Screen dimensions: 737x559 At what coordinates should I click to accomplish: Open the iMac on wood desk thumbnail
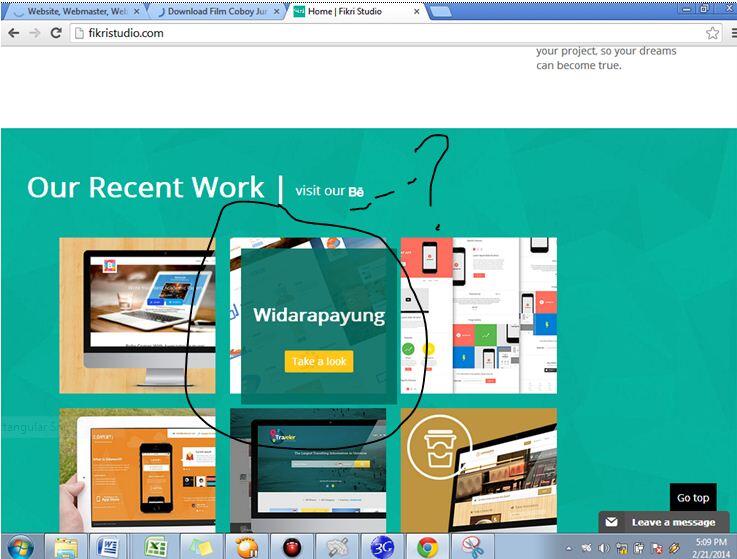click(x=137, y=315)
